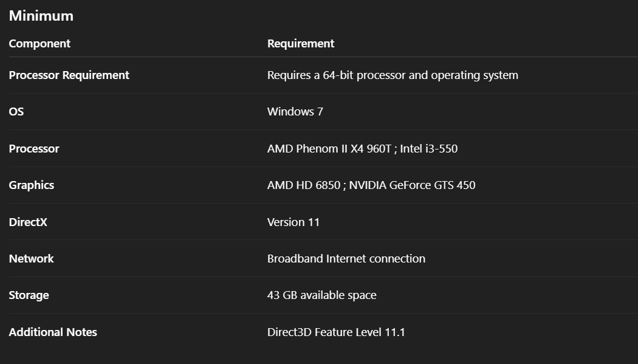Select the Additional Notes row label
The height and width of the screenshot is (364, 638).
[53, 332]
